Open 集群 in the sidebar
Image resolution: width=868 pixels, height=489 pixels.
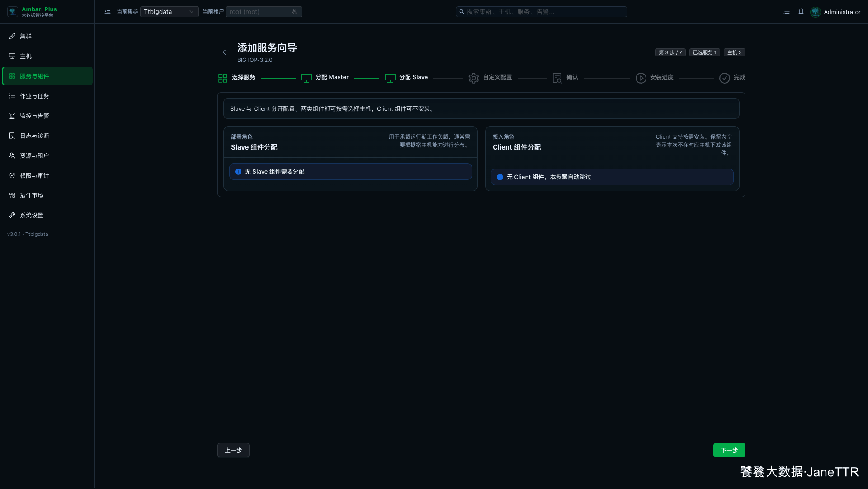[47, 36]
